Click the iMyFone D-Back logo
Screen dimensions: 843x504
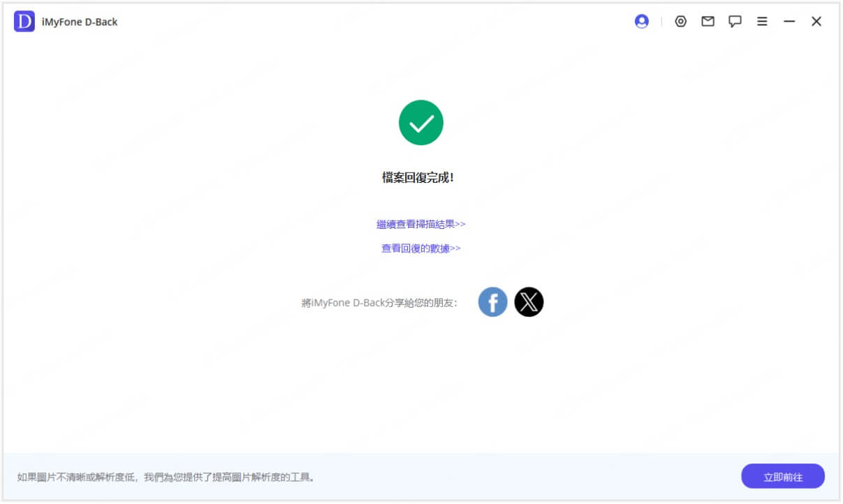(26, 22)
